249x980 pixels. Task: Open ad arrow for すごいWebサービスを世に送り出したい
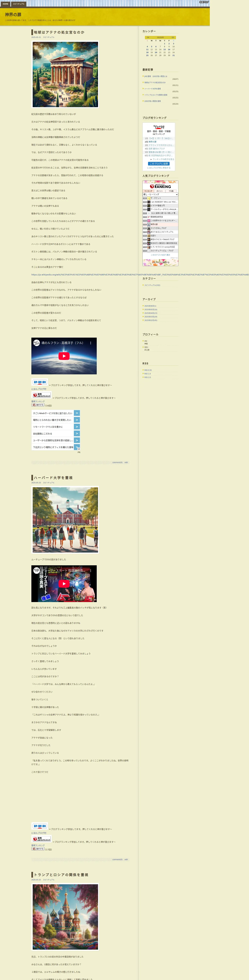[77, 413]
